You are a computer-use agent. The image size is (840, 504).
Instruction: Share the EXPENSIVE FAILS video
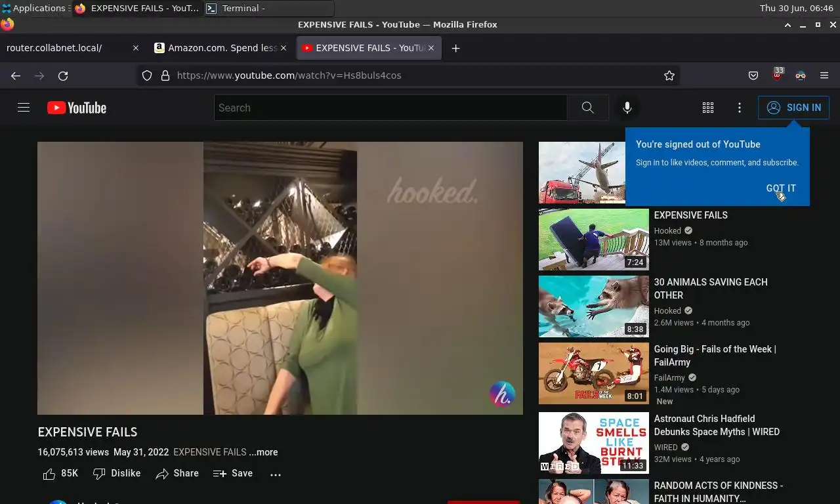click(x=177, y=473)
